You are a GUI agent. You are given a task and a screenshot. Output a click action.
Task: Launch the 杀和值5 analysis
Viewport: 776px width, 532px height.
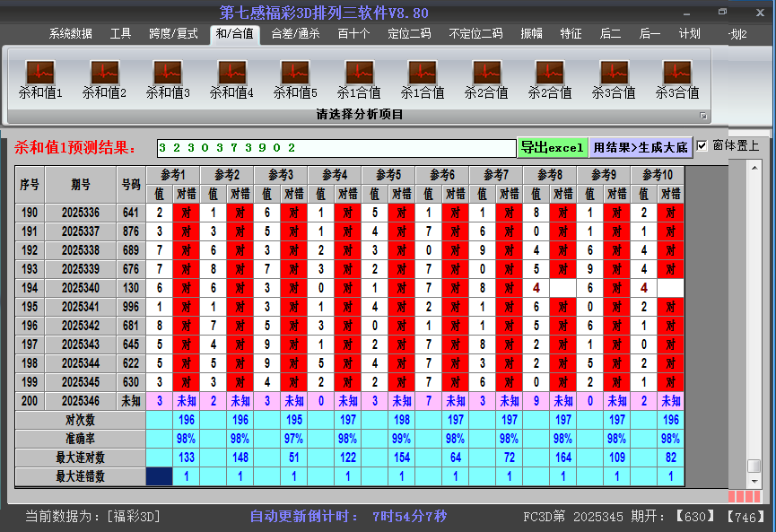point(295,73)
